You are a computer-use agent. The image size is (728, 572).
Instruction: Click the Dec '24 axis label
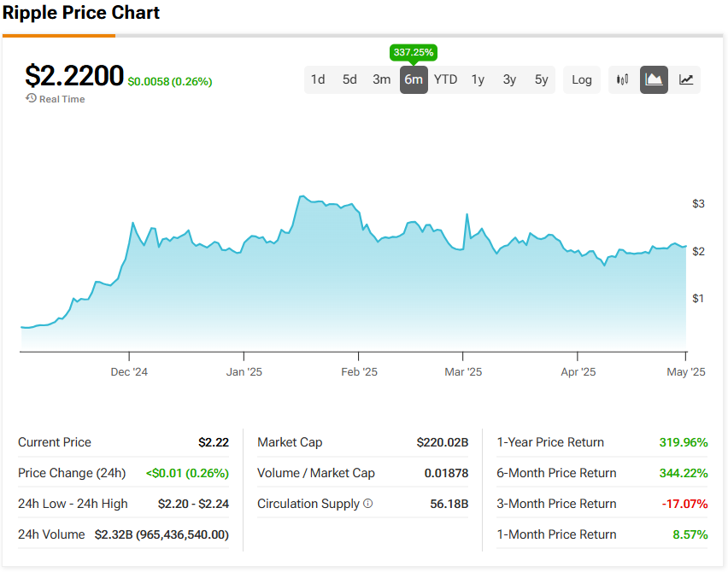129,372
